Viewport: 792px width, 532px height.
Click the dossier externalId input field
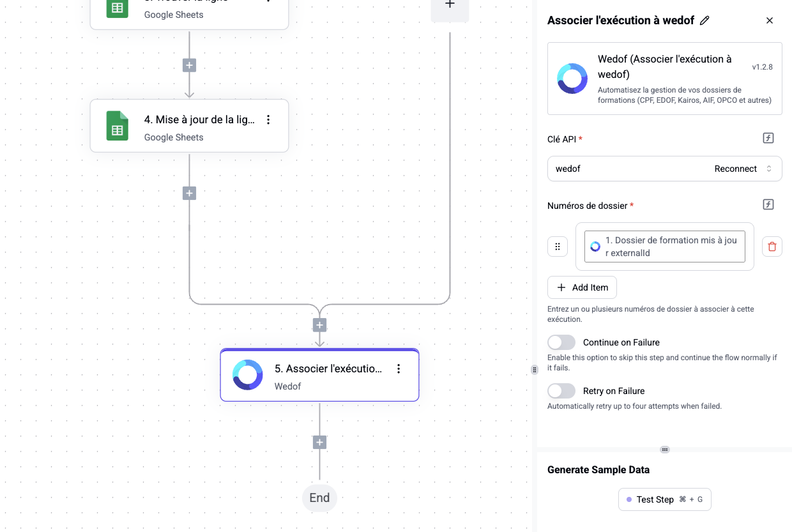[664, 247]
